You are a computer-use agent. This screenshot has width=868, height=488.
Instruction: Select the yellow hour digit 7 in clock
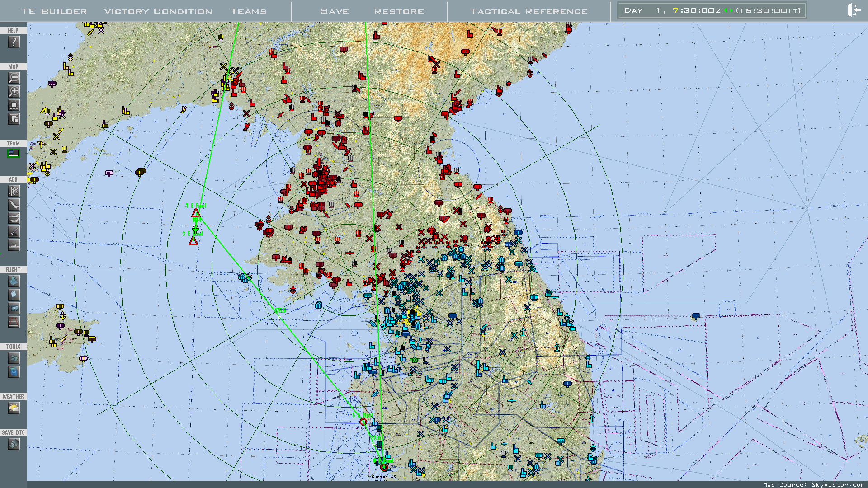(x=675, y=10)
